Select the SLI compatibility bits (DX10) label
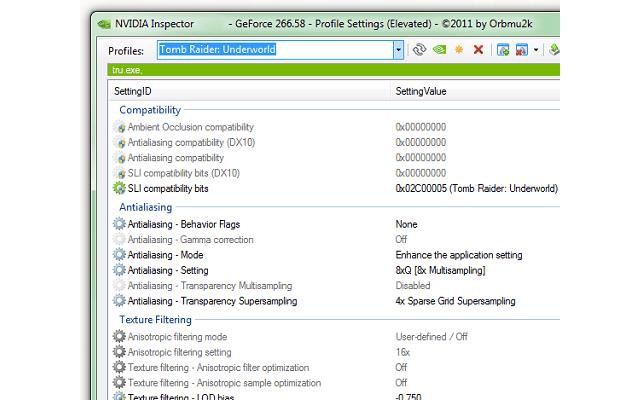Viewport: 640px width, 400px height. click(184, 173)
